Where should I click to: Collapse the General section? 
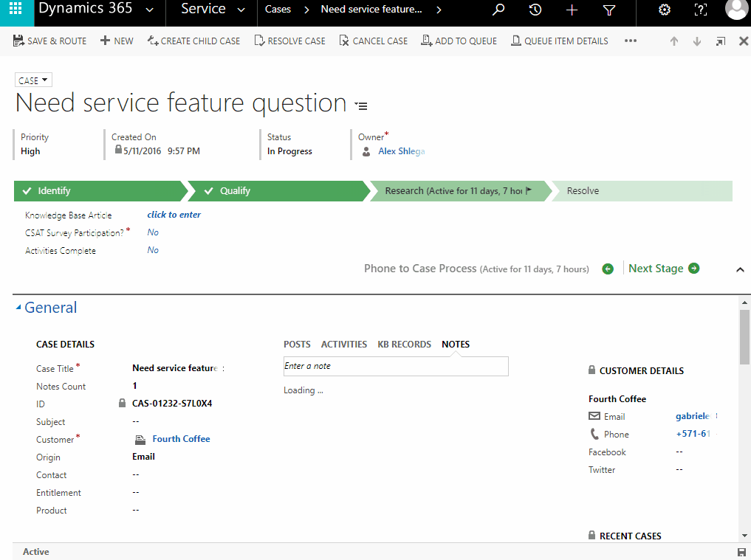[x=19, y=308]
